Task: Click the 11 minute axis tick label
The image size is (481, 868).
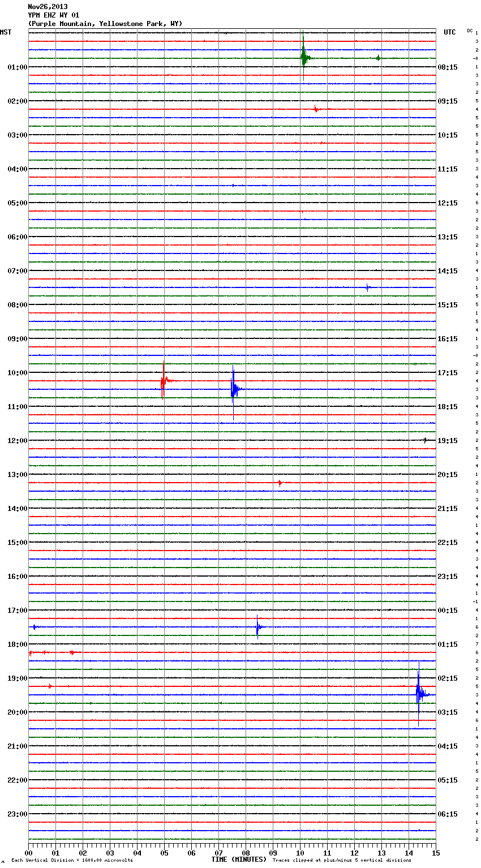Action: [x=327, y=853]
